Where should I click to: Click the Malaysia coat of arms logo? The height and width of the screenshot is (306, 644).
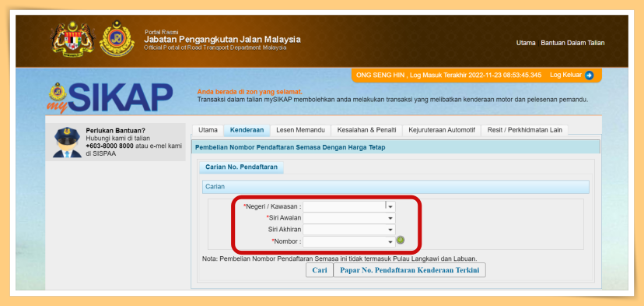72,39
